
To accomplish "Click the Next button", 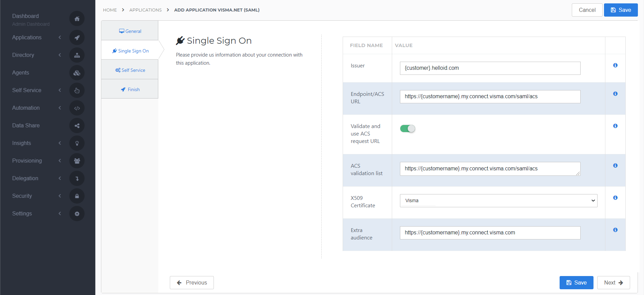I will coord(613,282).
